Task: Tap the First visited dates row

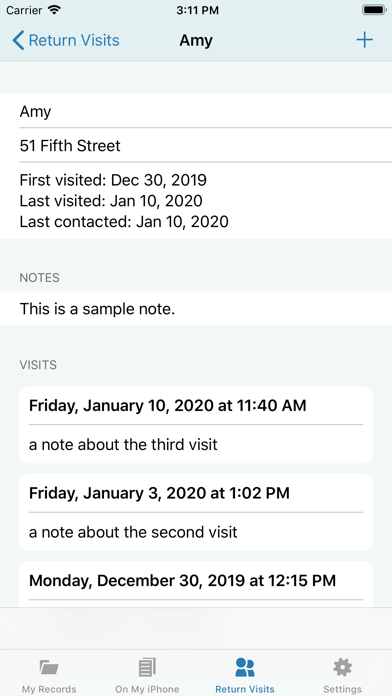Action: pyautogui.click(x=196, y=201)
